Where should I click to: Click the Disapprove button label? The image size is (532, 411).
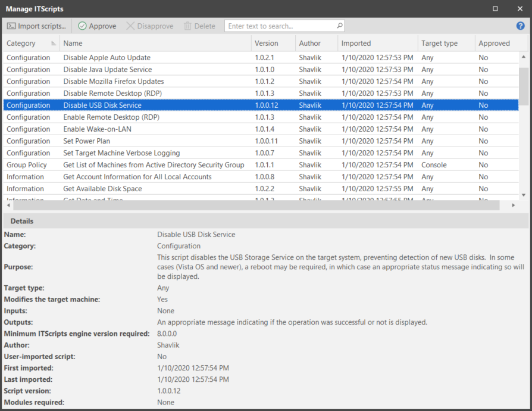click(x=155, y=26)
